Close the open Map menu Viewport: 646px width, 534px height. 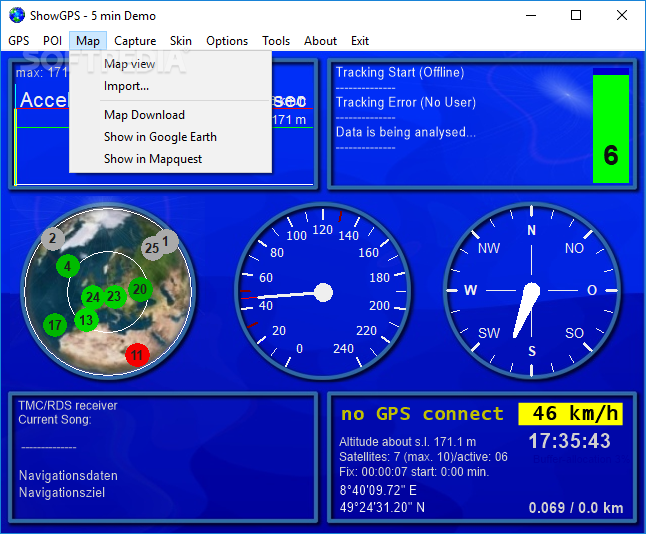[x=88, y=41]
